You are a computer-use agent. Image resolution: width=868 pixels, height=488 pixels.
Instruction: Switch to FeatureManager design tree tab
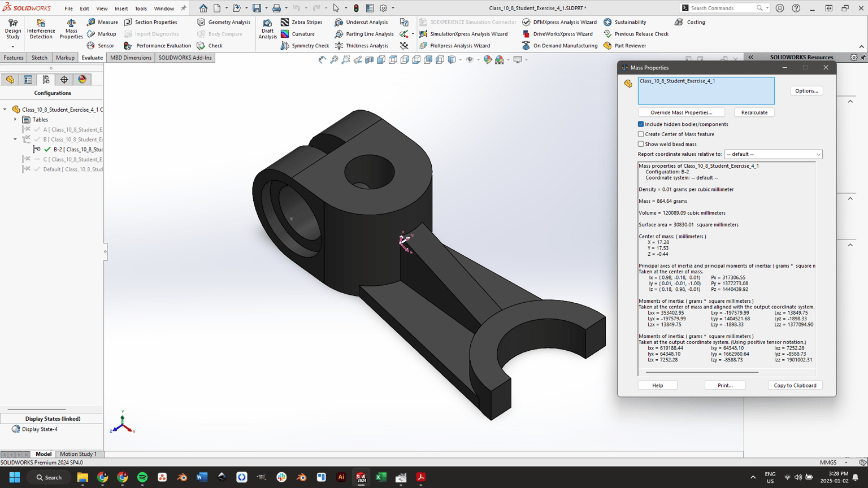(10, 80)
